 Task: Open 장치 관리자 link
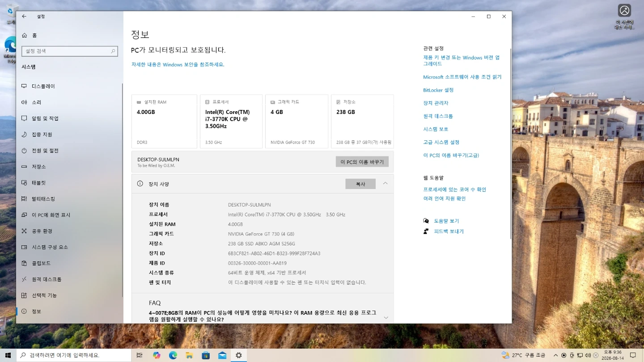point(436,103)
